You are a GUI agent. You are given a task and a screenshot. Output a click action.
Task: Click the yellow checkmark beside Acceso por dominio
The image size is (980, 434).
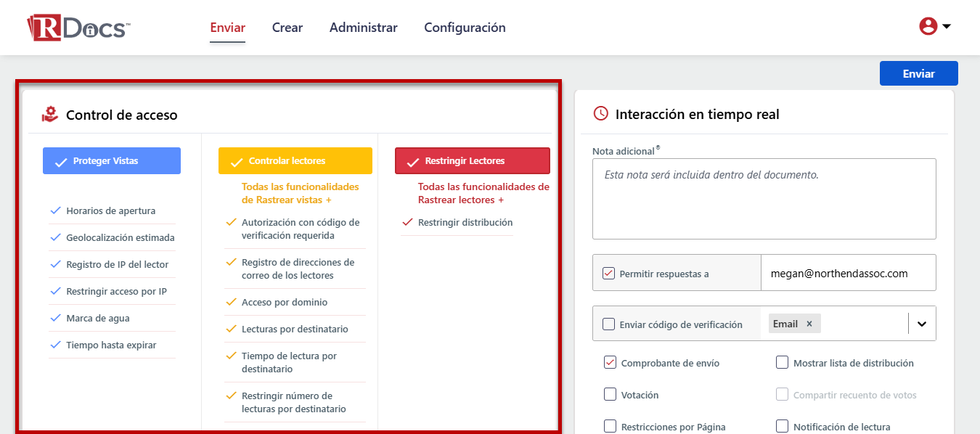click(x=232, y=302)
